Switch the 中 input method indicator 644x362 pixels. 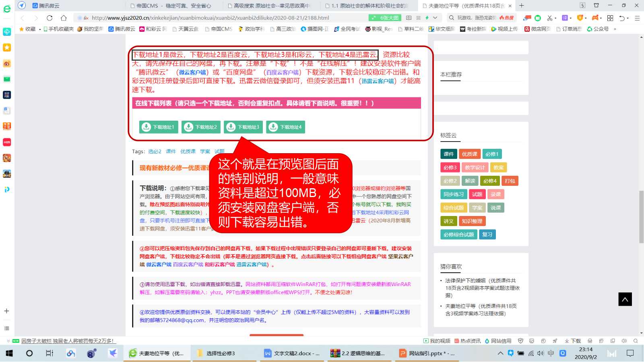(x=551, y=353)
